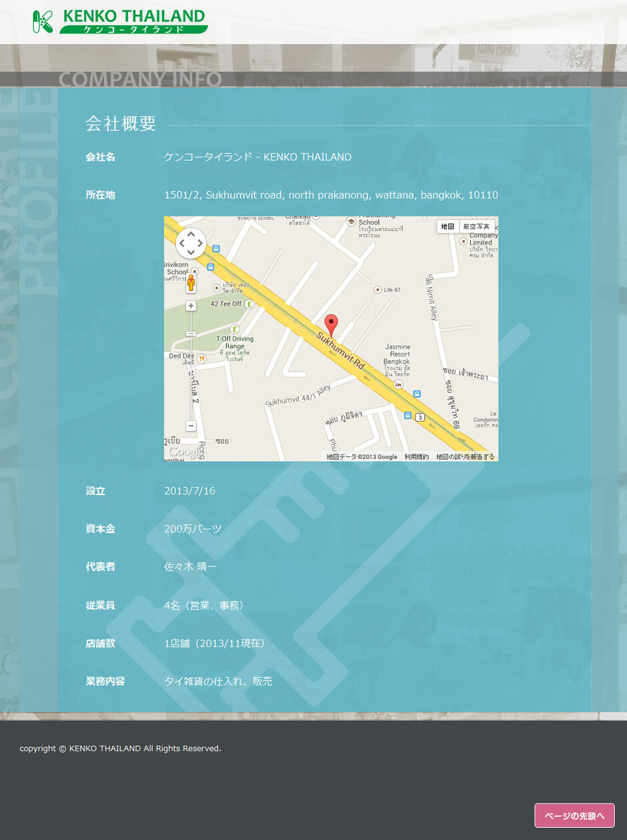Click the route 3 highway shield
Viewport: 627px width, 840px height.
coord(420,417)
